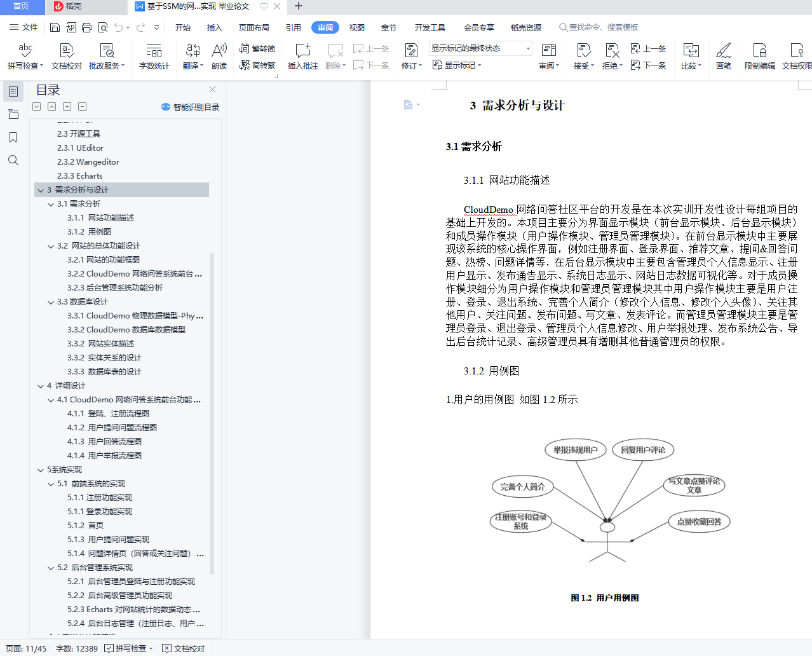Add a new document tab
Image resolution: width=812 pixels, height=656 pixels.
point(299,6)
